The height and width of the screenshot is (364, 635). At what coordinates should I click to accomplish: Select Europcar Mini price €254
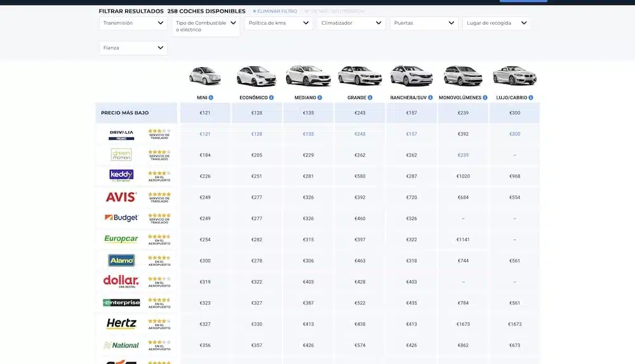205,240
